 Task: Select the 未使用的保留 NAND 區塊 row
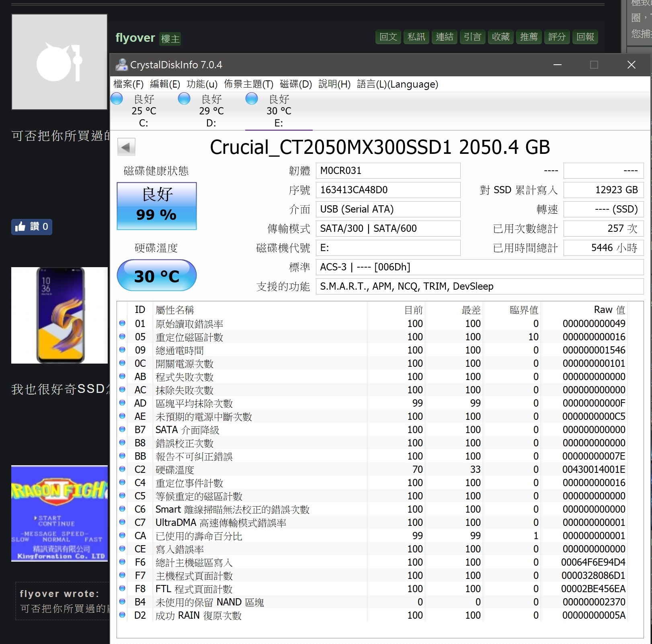(372, 602)
